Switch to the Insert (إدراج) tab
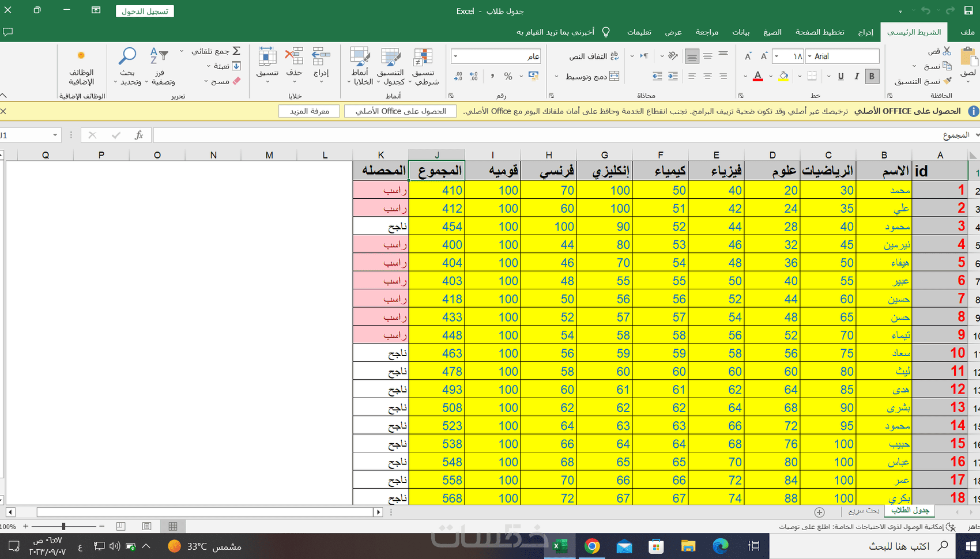This screenshot has width=980, height=559. (x=865, y=32)
